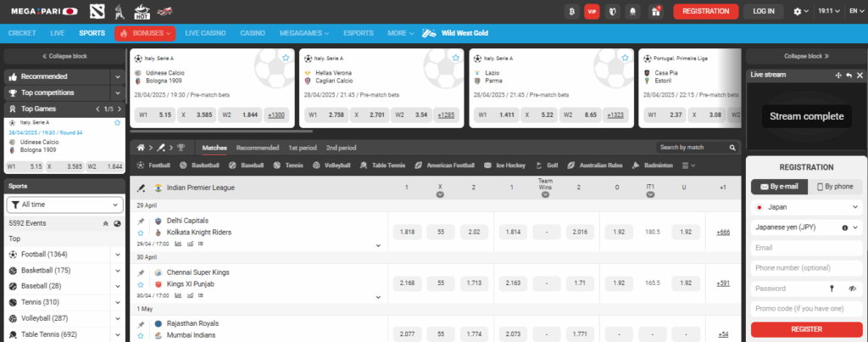Pin the Delhi Capitals match
The width and height of the screenshot is (868, 342).
click(142, 221)
